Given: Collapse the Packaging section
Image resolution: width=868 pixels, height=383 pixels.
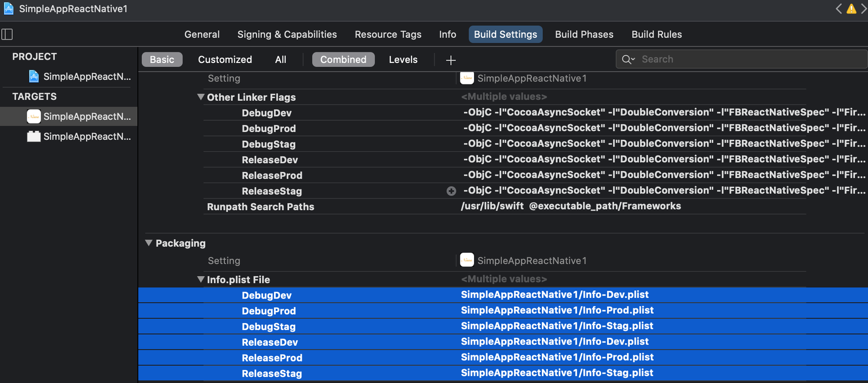Looking at the screenshot, I should [149, 243].
